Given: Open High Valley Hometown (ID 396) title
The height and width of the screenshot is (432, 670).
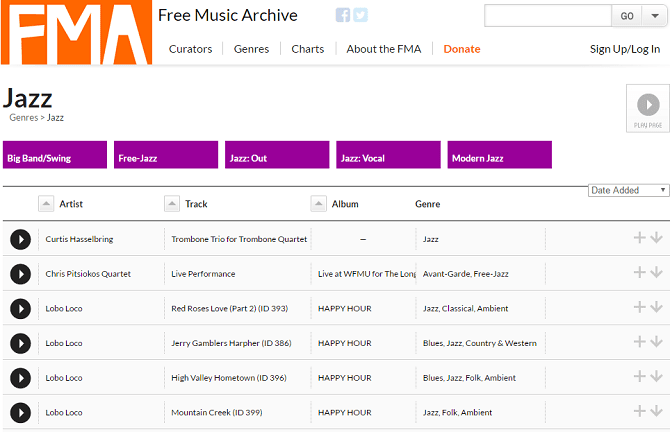Looking at the screenshot, I should 229,378.
